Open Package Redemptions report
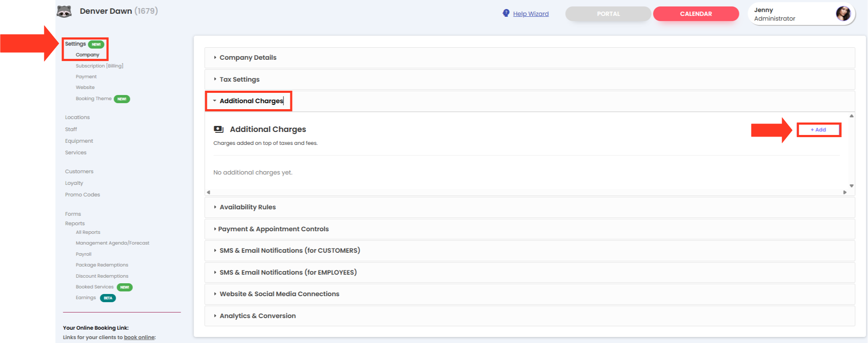868x343 pixels. [102, 265]
